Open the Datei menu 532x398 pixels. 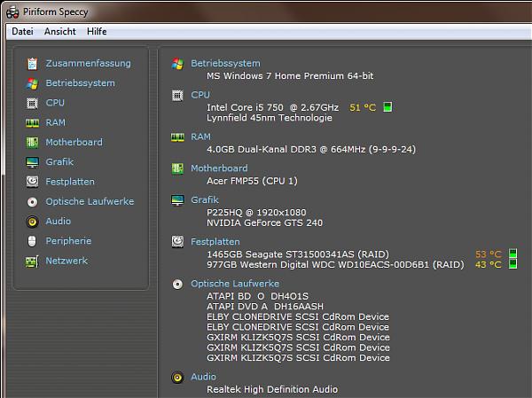(22, 32)
